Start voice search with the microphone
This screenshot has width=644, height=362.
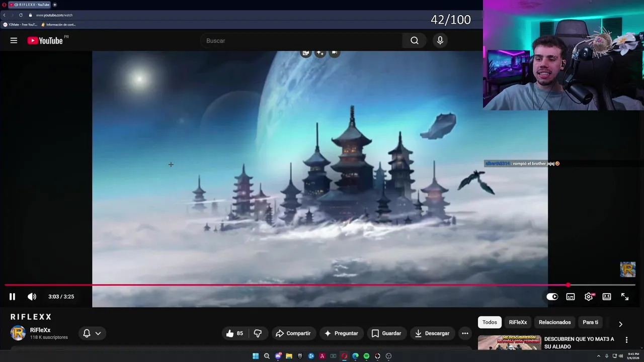[440, 41]
